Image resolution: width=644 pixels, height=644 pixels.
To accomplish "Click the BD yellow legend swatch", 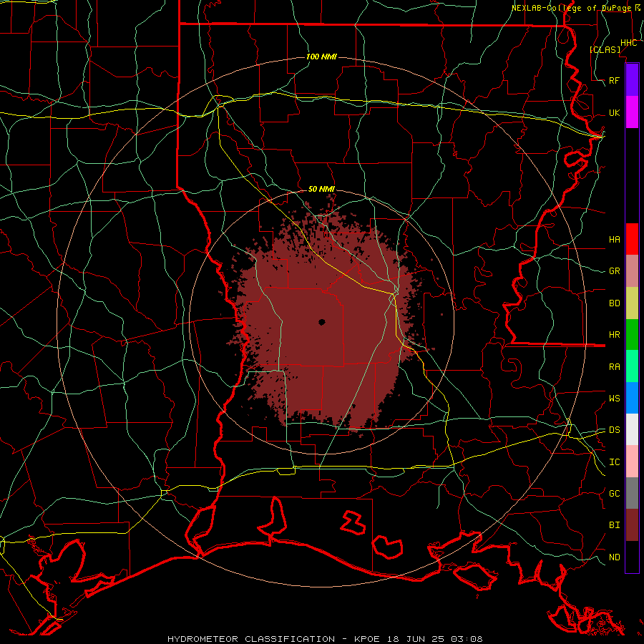I will click(632, 303).
